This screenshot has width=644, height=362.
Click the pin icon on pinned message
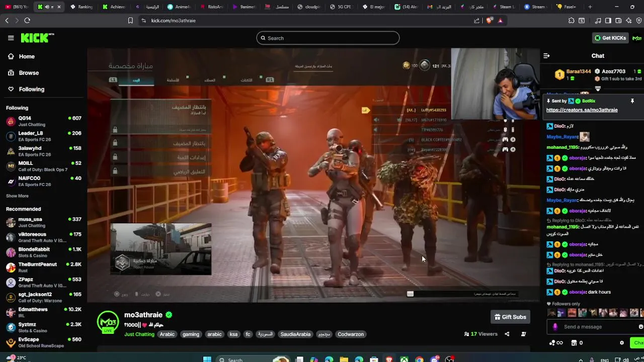click(632, 101)
